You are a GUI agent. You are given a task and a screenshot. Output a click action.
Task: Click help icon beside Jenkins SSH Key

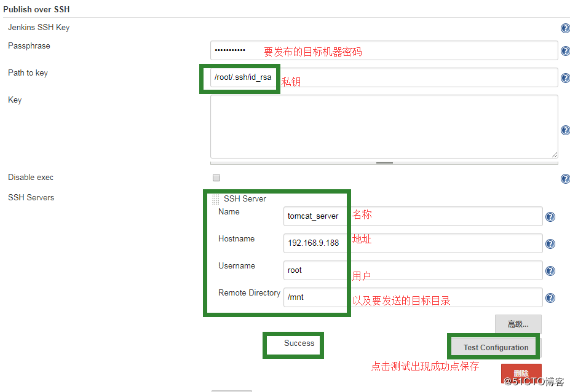(564, 28)
